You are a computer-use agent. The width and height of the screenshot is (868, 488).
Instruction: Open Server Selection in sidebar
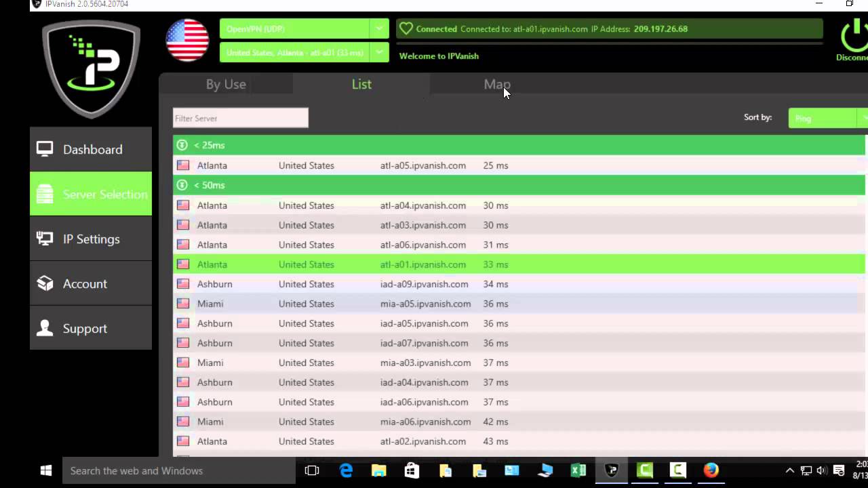tap(91, 194)
